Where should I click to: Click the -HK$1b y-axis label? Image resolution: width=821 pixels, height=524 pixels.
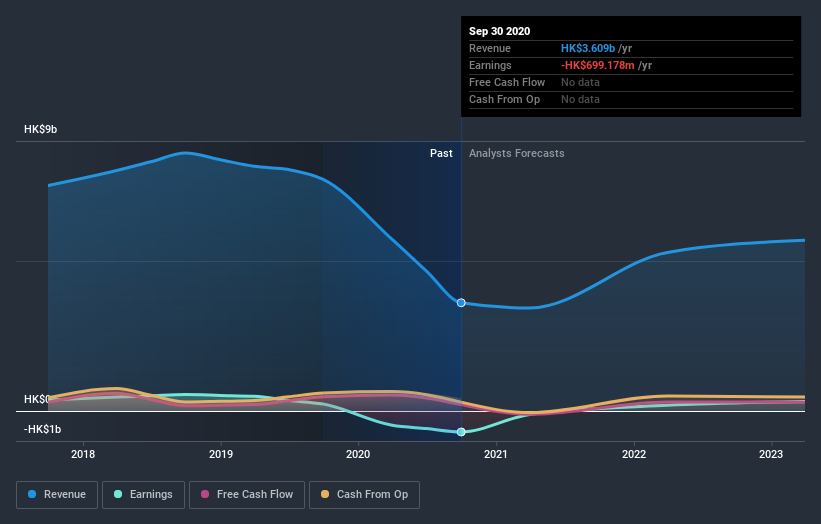42,429
